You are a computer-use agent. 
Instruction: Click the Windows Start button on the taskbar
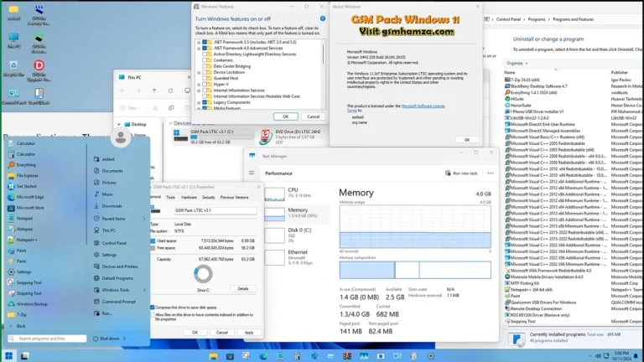pyautogui.click(x=9, y=354)
